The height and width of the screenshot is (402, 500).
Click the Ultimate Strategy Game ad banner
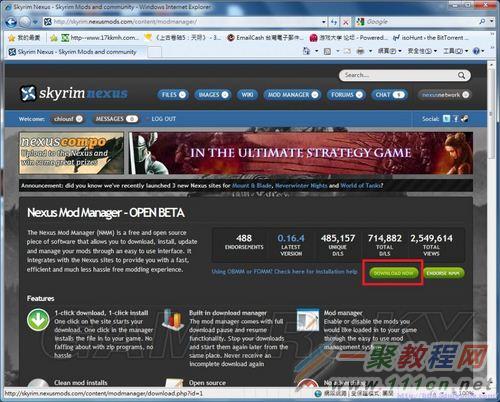pyautogui.click(x=301, y=153)
